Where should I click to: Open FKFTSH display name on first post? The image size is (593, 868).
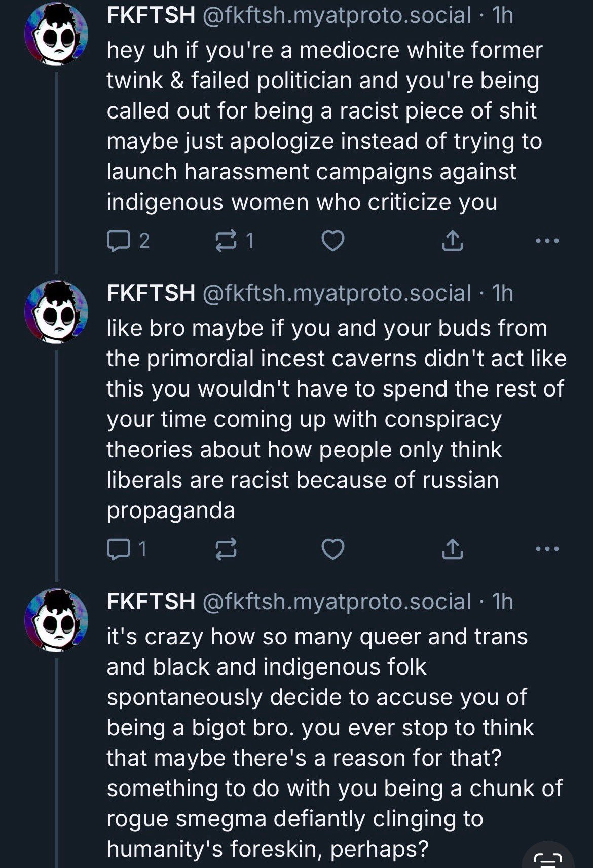(x=151, y=15)
